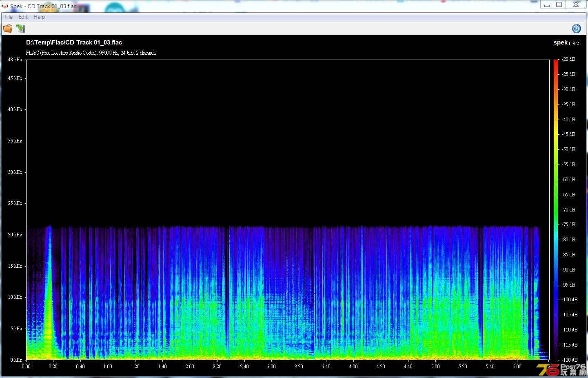This screenshot has width=588, height=378.
Task: Open the Help menu
Action: coord(39,17)
